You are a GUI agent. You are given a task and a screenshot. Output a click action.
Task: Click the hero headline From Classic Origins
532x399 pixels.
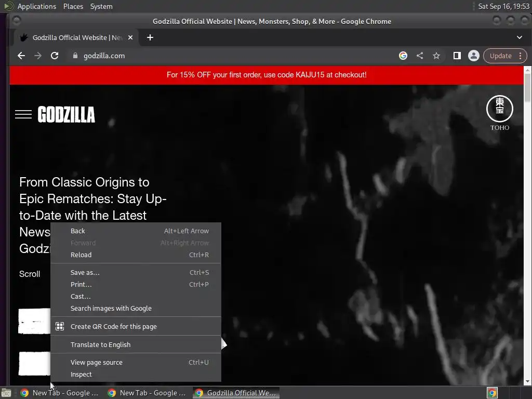(x=92, y=215)
